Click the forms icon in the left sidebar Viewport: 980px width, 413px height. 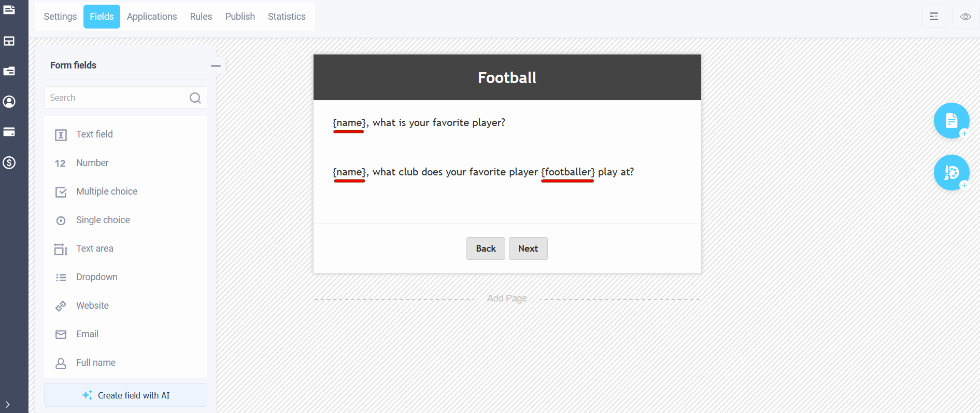pos(9,10)
